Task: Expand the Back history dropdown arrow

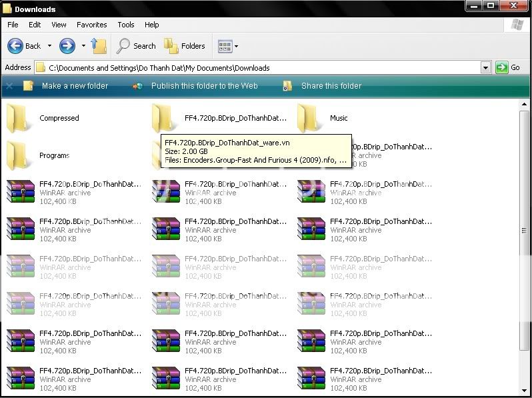Action: click(x=49, y=46)
